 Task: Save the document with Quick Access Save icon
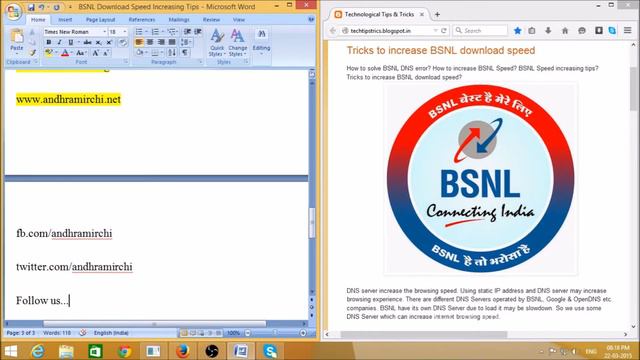tap(31, 7)
